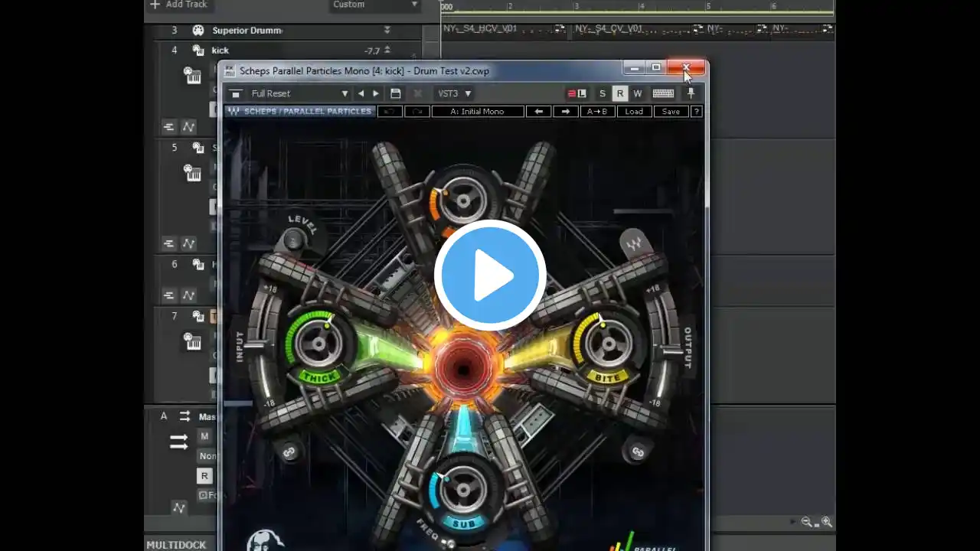Viewport: 980px width, 551px height.
Task: Toggle keyboard input to plugin icon
Action: point(663,93)
